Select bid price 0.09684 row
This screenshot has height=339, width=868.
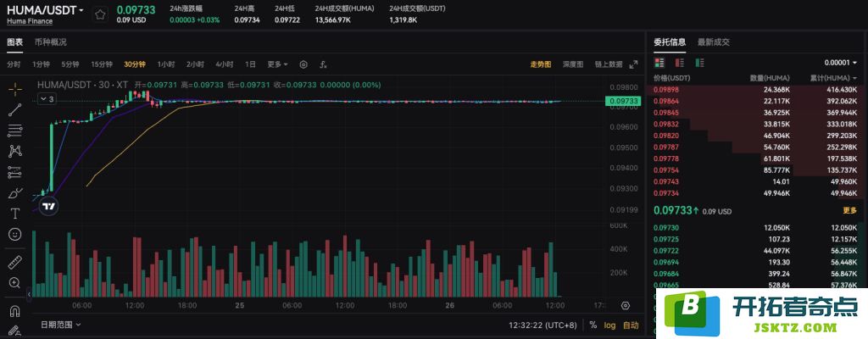point(755,274)
